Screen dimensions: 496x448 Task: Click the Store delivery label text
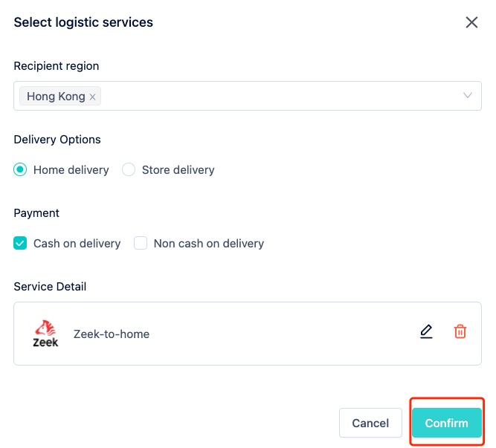click(x=178, y=170)
